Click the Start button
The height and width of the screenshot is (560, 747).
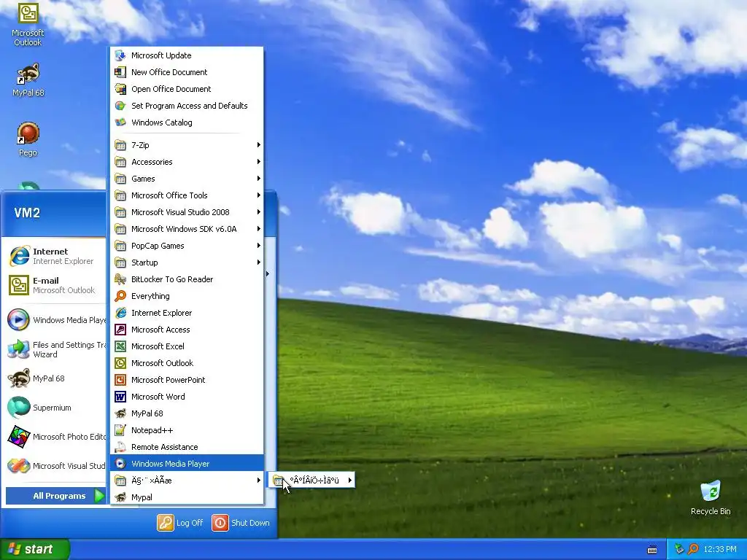pos(35,549)
